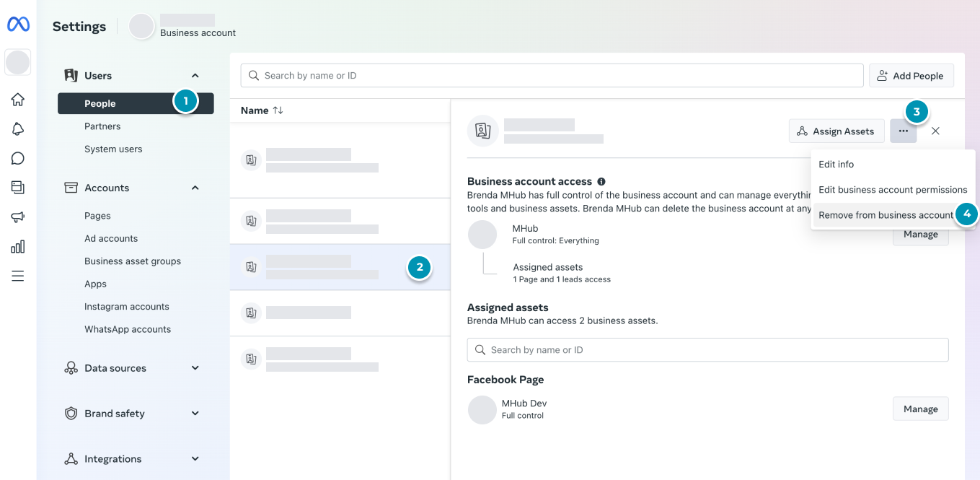Click the Users section icon

click(71, 76)
